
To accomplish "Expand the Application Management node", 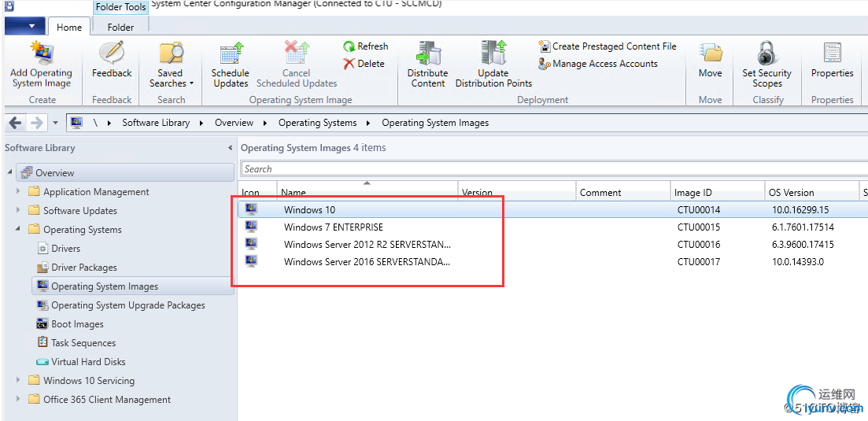I will coord(19,192).
